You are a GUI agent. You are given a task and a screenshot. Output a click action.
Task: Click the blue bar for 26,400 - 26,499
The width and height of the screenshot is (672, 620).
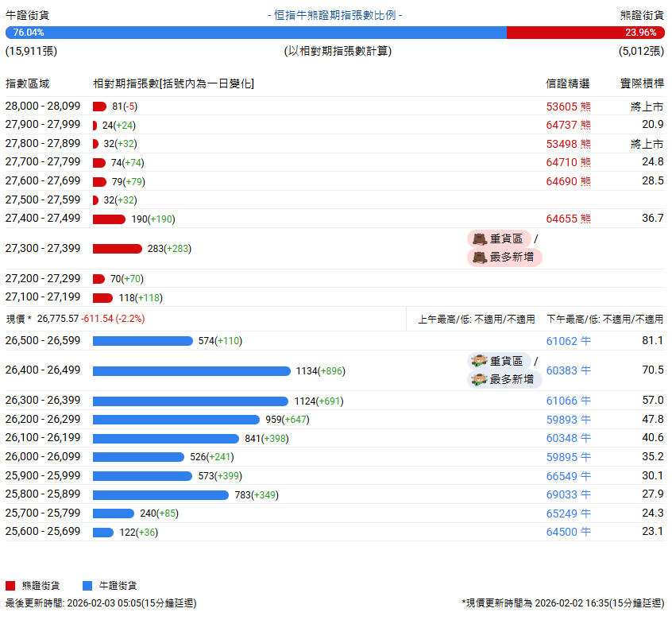[191, 371]
